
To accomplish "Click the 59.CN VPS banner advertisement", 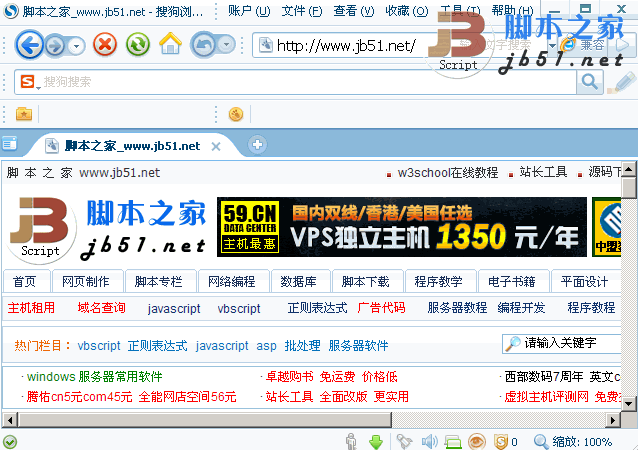I will pos(402,227).
